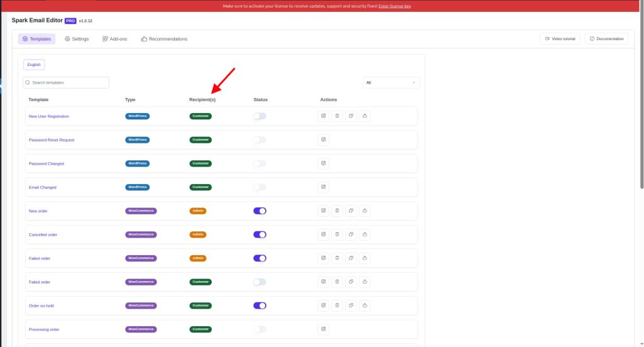
Task: Delete the Order on-hold template
Action: click(337, 306)
